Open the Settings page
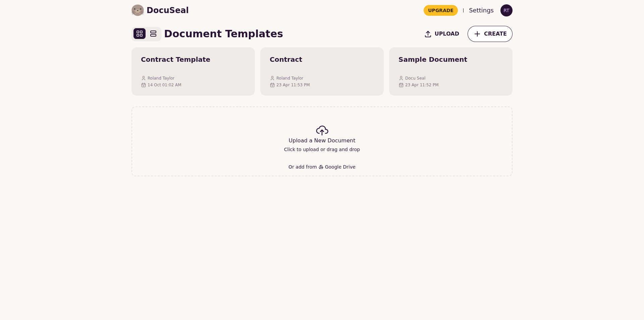 click(x=481, y=10)
